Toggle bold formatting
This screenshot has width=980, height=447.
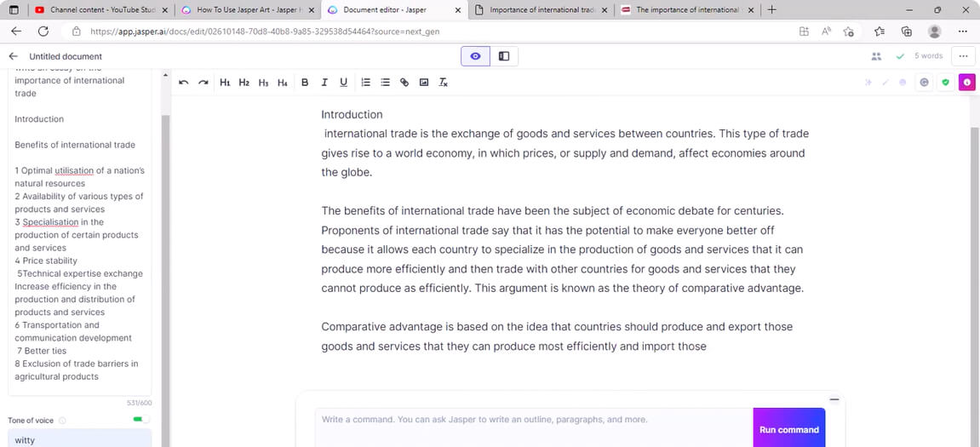tap(305, 83)
